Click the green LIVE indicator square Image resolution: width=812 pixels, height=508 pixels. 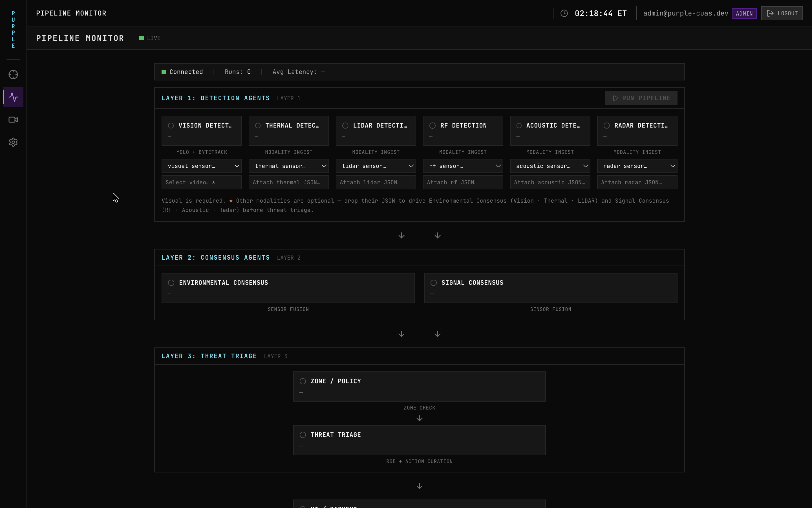coord(142,38)
